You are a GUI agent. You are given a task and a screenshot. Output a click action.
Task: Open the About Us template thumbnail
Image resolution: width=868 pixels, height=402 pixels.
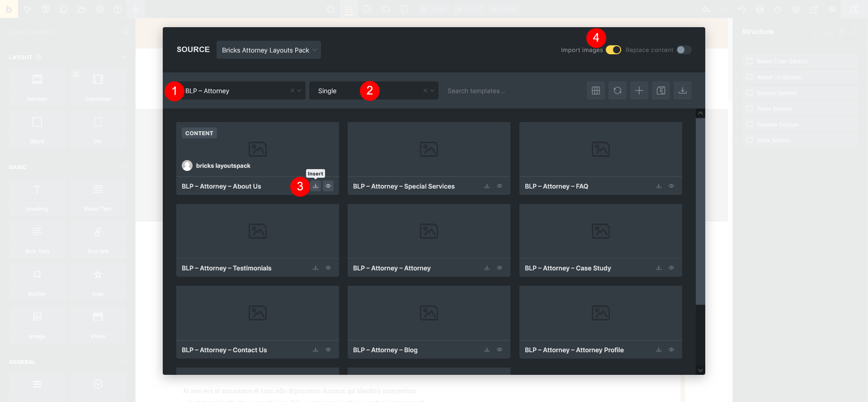(x=258, y=149)
